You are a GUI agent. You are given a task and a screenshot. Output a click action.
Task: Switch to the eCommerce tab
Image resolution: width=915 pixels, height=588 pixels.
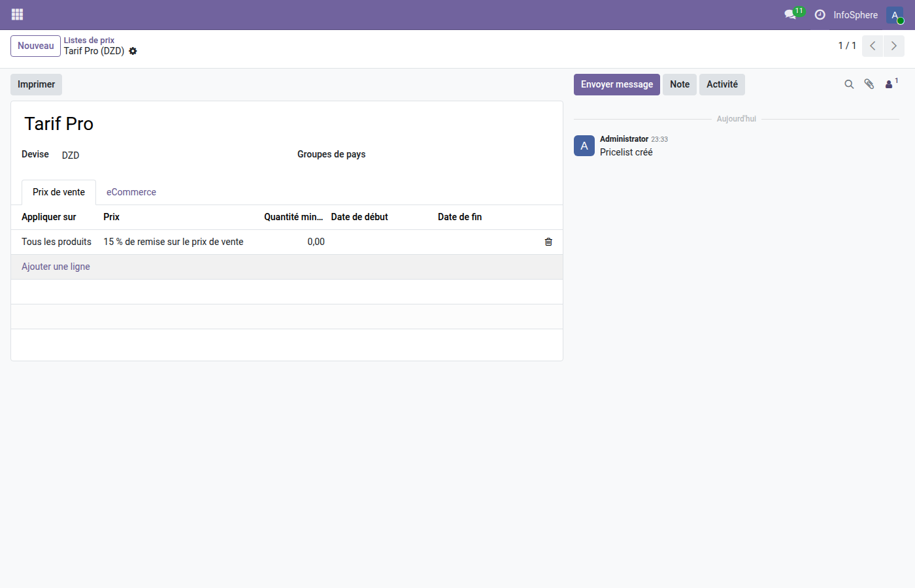131,192
